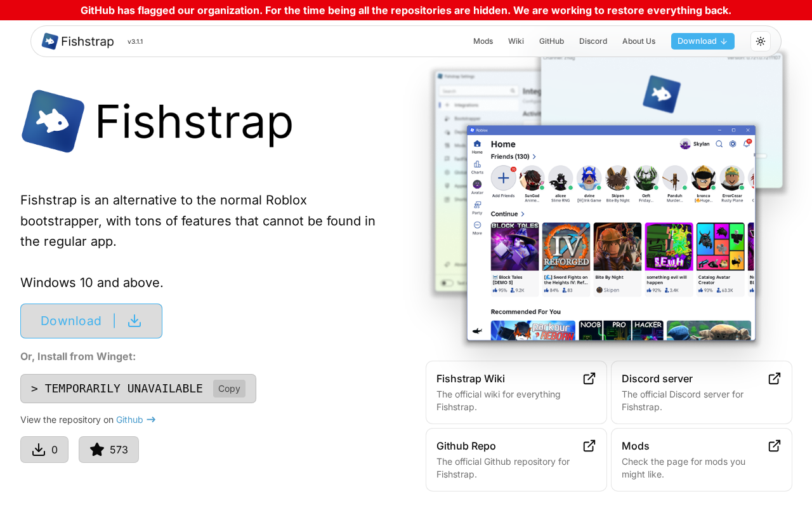Screen dimensions: 812x508
Task: Open the Mods card
Action: point(702,460)
